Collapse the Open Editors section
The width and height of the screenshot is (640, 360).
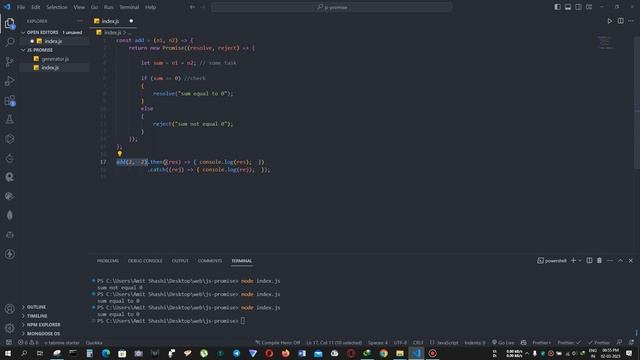53,32
